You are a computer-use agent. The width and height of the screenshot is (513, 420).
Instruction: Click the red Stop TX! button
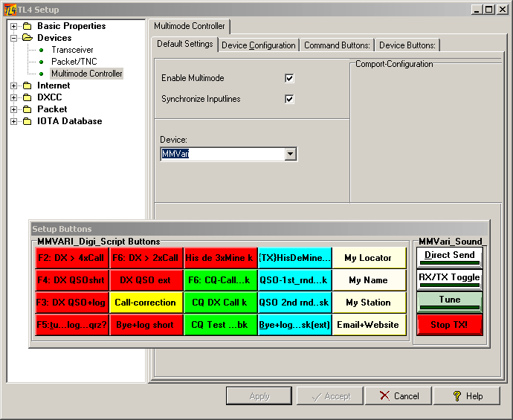[450, 325]
